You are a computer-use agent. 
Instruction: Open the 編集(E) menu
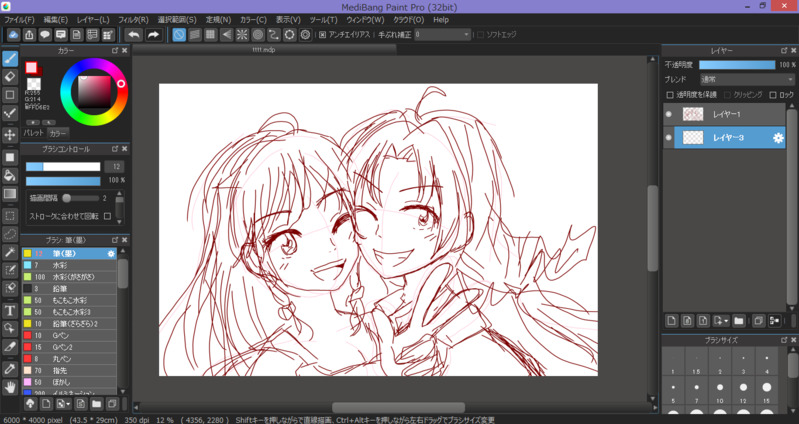tap(56, 20)
